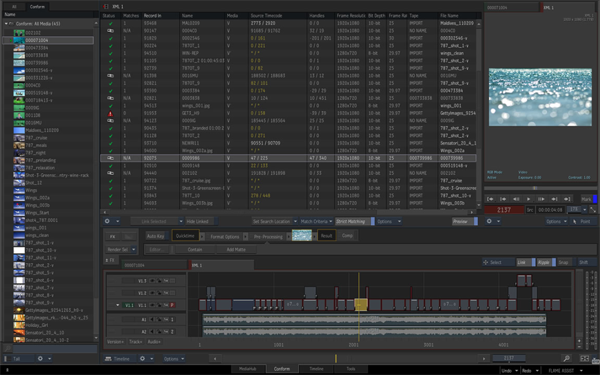The width and height of the screenshot is (600, 375).
Task: Switch to the Tools tab
Action: pos(351,369)
